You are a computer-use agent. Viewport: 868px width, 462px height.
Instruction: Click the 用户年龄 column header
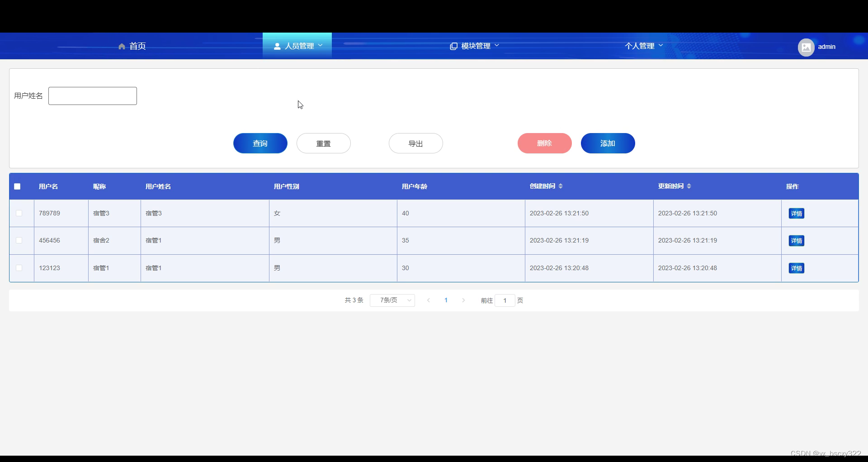coord(415,186)
